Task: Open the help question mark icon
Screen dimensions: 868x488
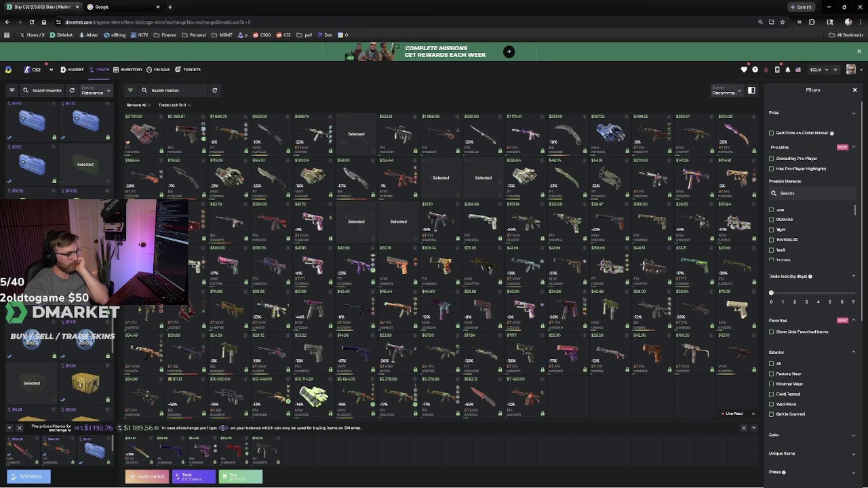Action: [x=755, y=69]
